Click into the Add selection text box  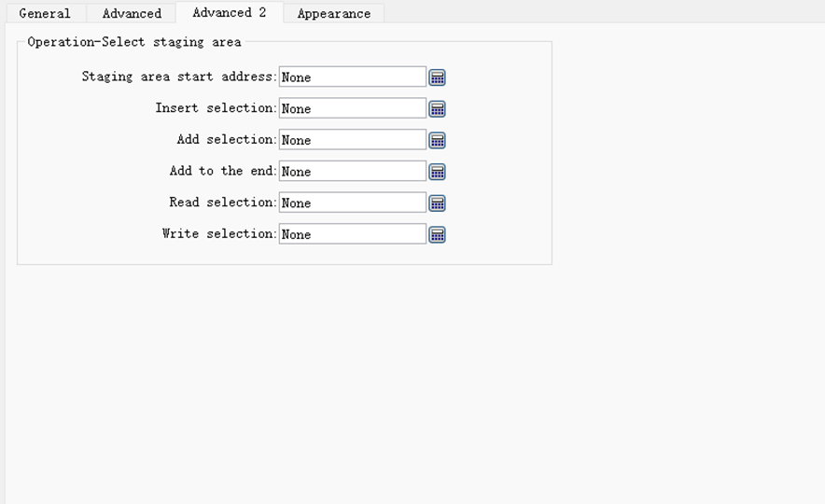pos(352,140)
